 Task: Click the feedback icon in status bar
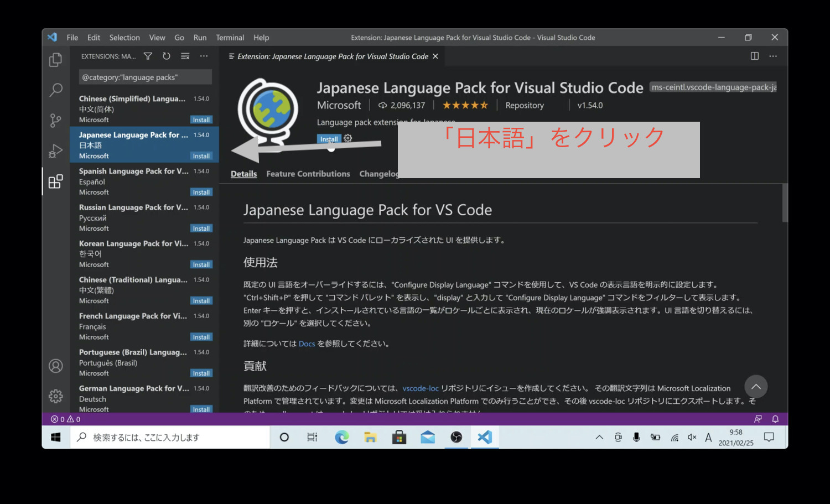point(758,419)
